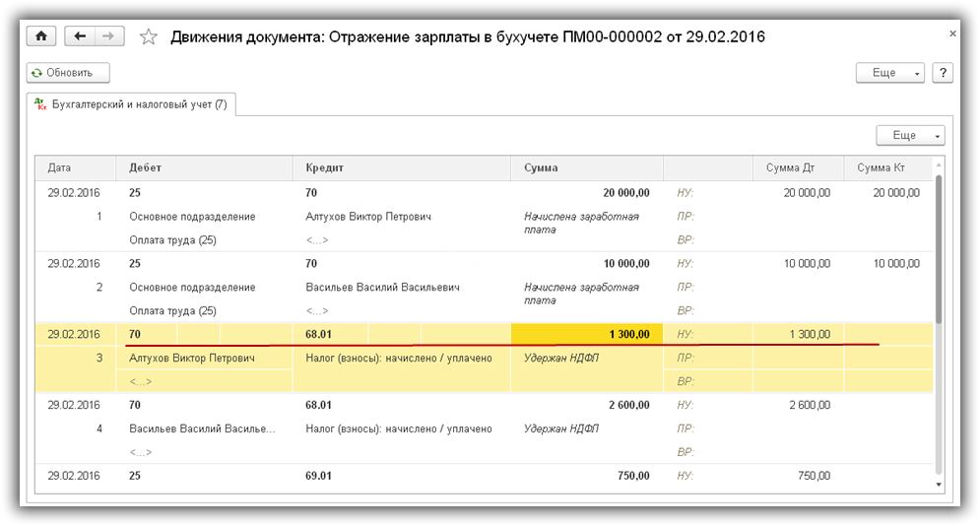Image resolution: width=980 pixels, height=526 pixels.
Task: Switch to Бухгалтерский и налоговый учет tab
Action: [133, 104]
